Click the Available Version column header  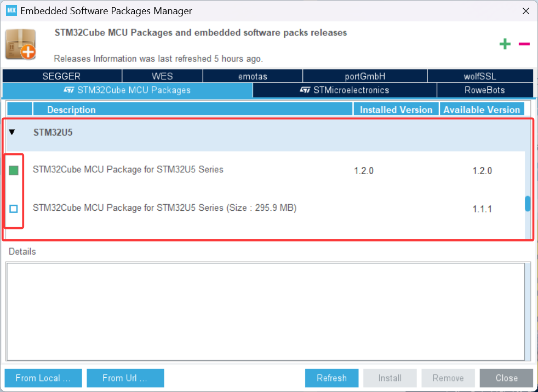coord(482,109)
